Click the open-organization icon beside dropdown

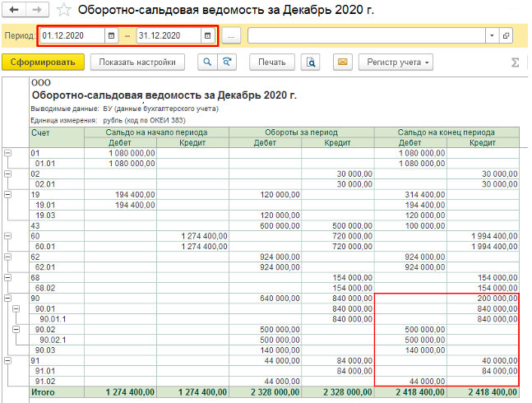coord(506,35)
